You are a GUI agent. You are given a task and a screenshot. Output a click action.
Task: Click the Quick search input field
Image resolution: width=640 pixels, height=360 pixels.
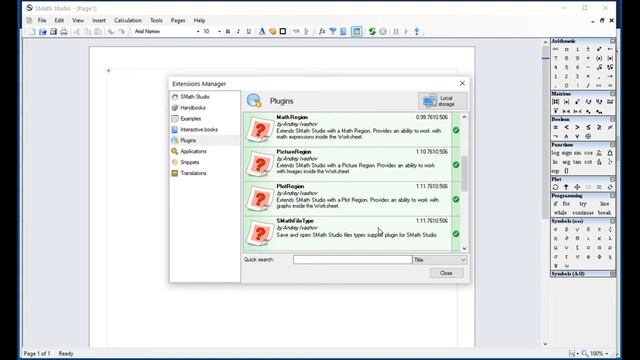click(x=352, y=260)
